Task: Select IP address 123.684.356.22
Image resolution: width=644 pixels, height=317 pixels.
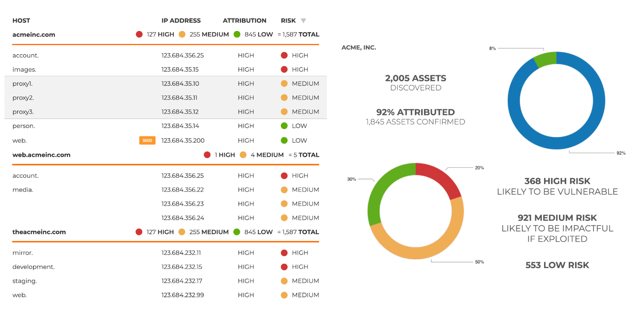Action: [x=183, y=190]
